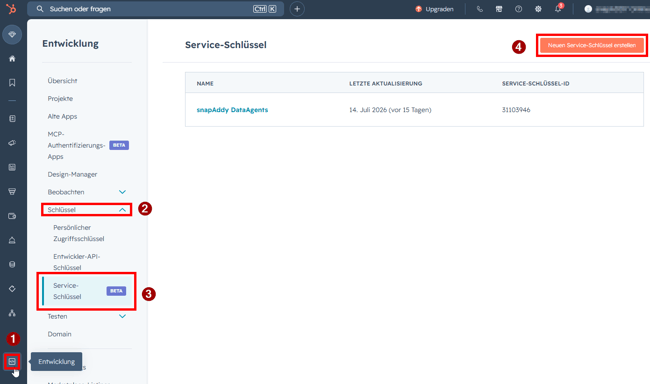The width and height of the screenshot is (650, 384).
Task: Click the Beobachten menu label
Action: click(66, 192)
